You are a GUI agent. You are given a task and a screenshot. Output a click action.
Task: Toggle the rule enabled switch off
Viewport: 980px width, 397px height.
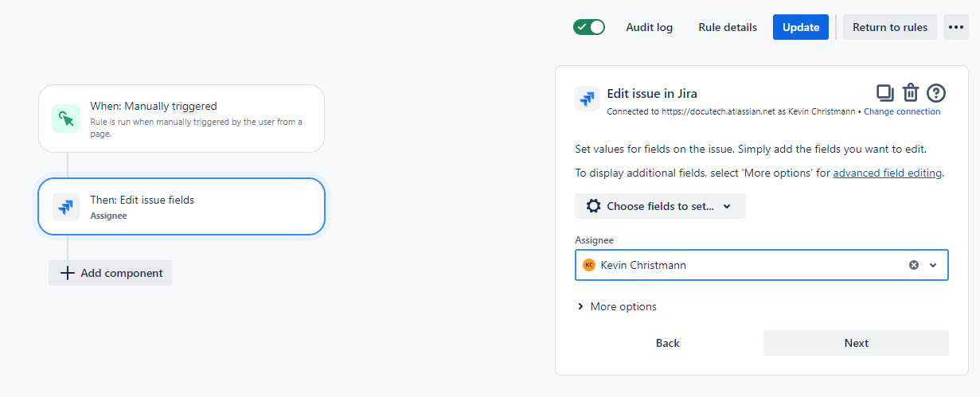point(589,27)
